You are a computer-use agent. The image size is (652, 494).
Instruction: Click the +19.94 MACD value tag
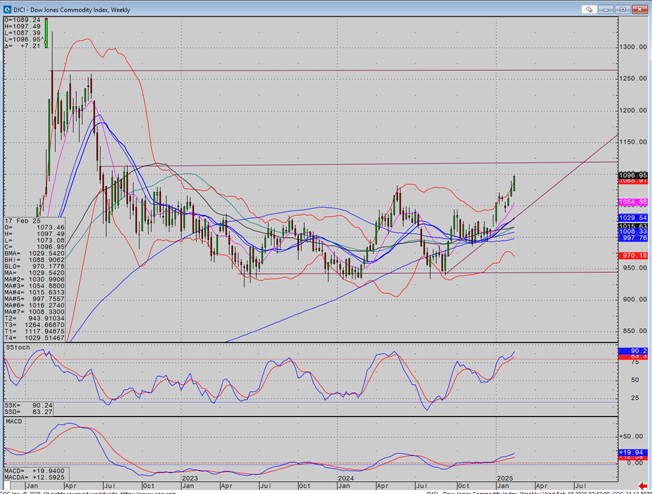tap(635, 451)
